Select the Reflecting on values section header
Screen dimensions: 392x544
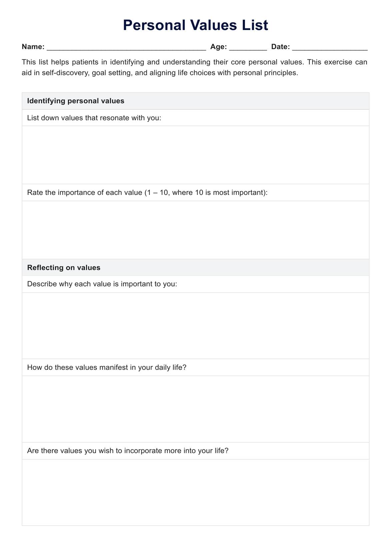pos(64,268)
